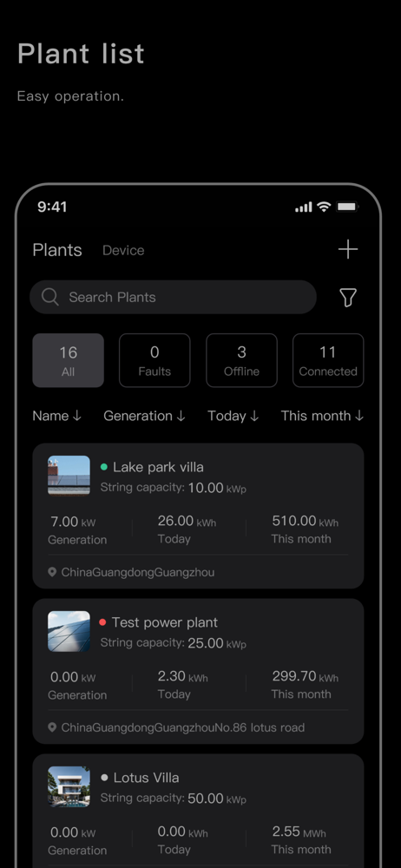The height and width of the screenshot is (868, 401).
Task: Sort list by Generation
Action: tap(145, 416)
